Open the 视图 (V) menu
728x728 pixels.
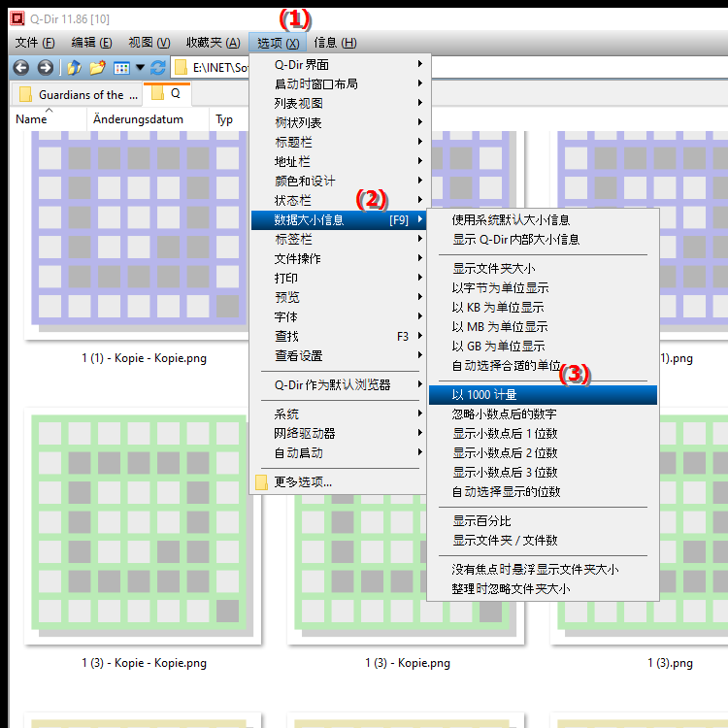point(149,43)
